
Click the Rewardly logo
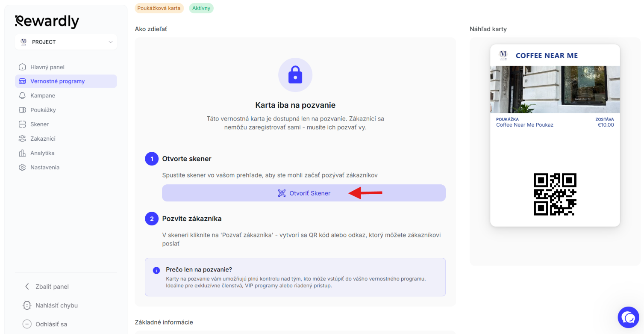pos(47,21)
